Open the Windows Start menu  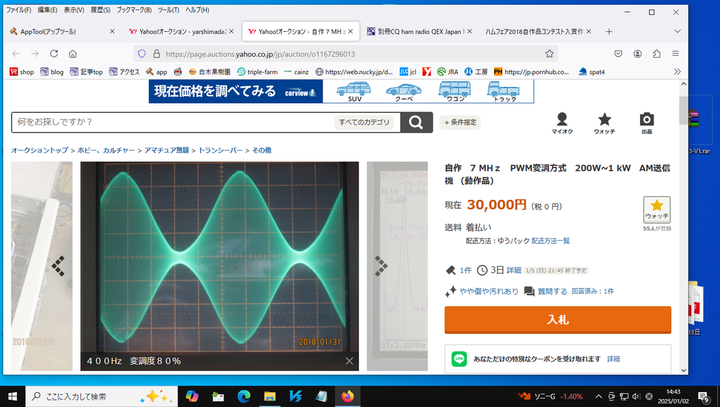(12, 396)
